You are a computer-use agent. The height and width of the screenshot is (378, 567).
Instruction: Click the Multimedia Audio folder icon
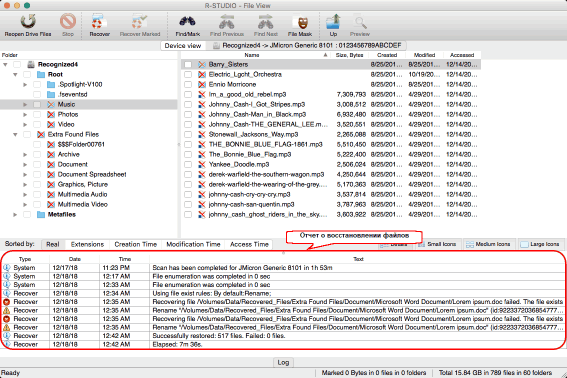51,195
